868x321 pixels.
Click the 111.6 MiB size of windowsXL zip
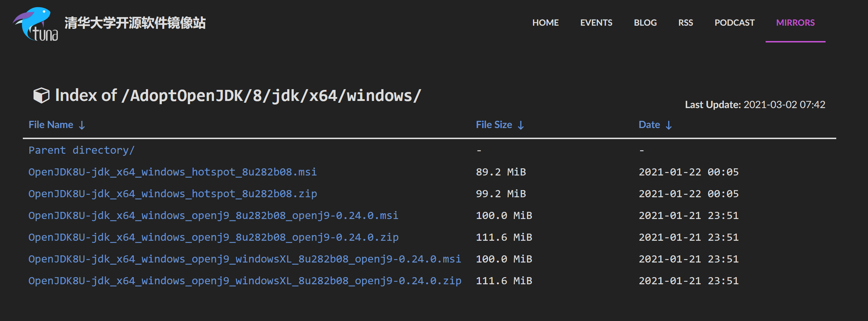click(504, 281)
